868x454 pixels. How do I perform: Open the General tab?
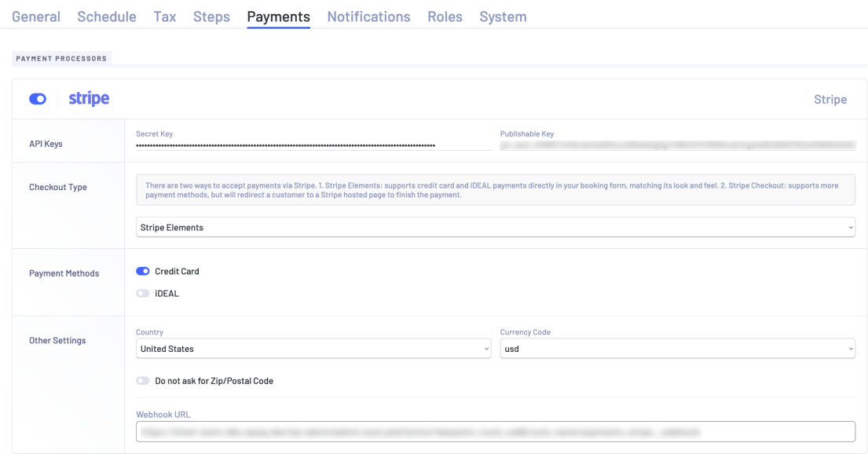tap(36, 16)
